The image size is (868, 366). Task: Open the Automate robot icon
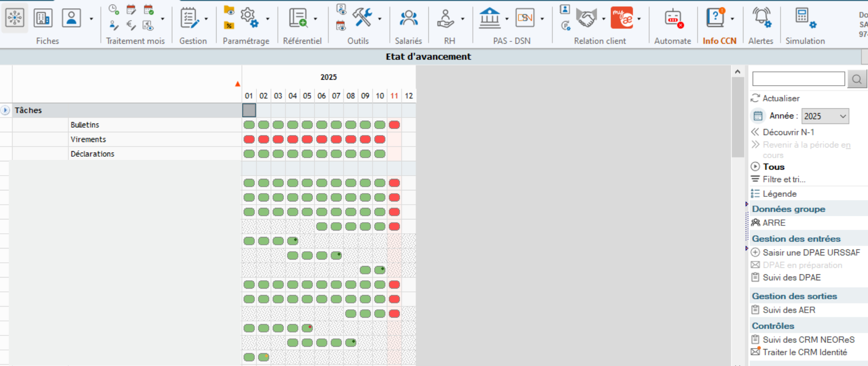coord(673,18)
